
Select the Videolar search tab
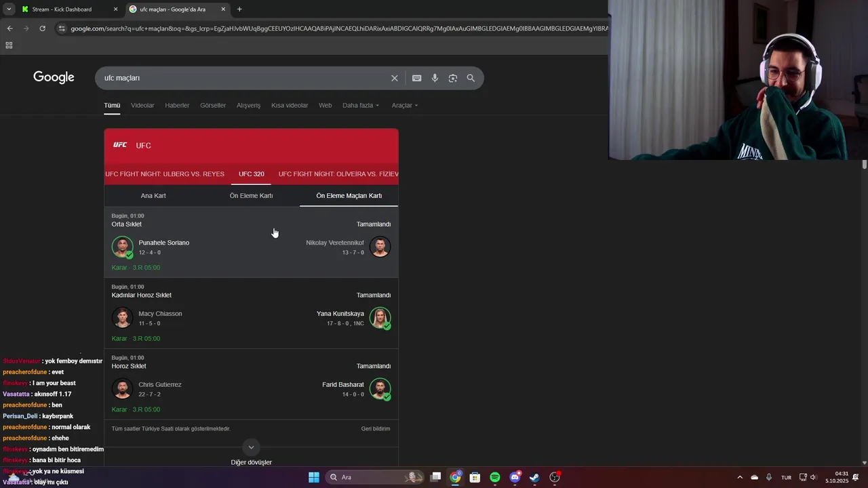coord(142,105)
